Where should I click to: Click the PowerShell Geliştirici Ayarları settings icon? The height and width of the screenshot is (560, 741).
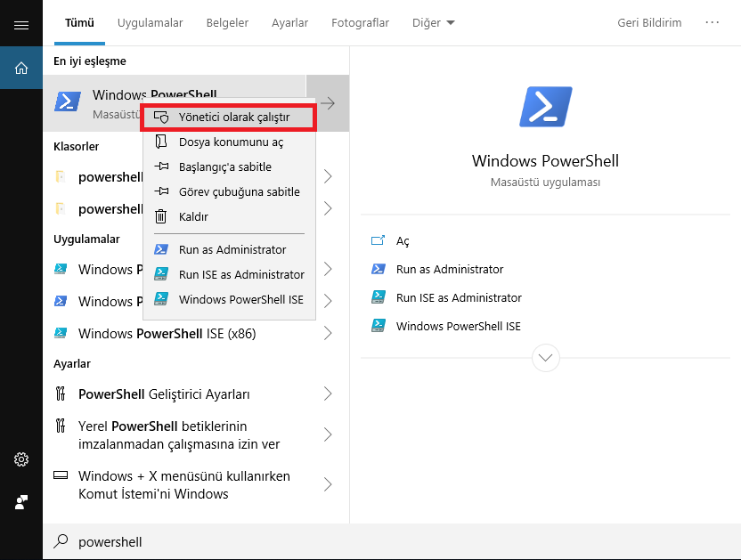pos(61,394)
